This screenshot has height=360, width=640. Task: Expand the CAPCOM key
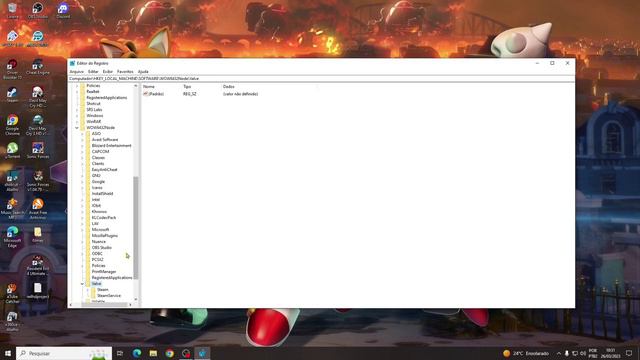[82, 152]
